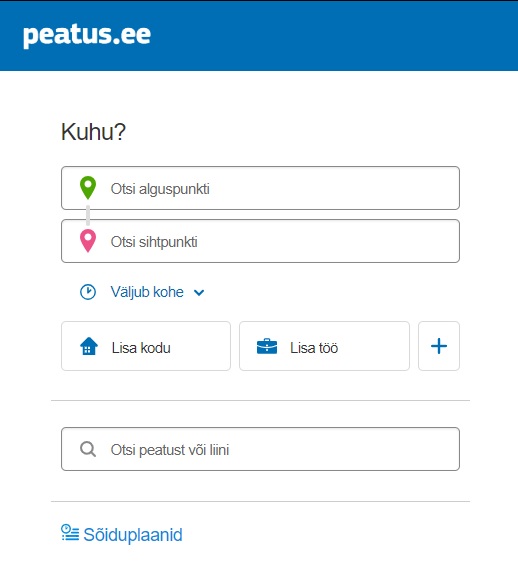Go home via the peatus.ee logo
Screen dimensions: 518x588
87,36
